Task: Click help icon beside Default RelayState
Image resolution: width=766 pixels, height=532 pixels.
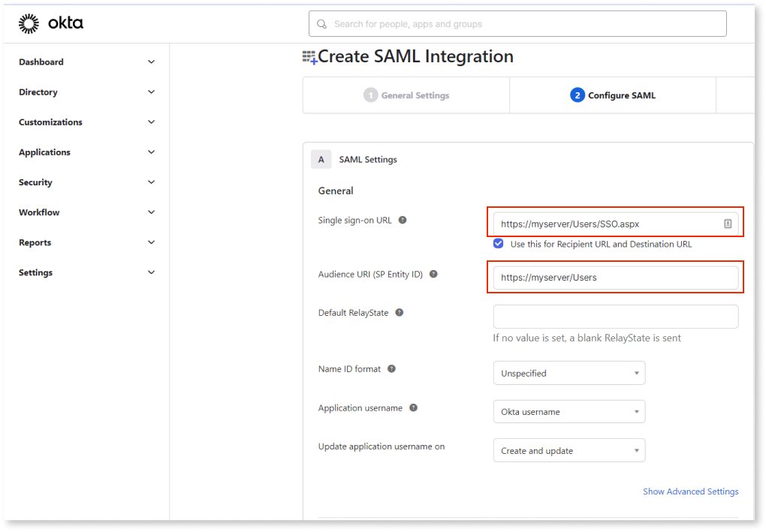Action: coord(400,313)
